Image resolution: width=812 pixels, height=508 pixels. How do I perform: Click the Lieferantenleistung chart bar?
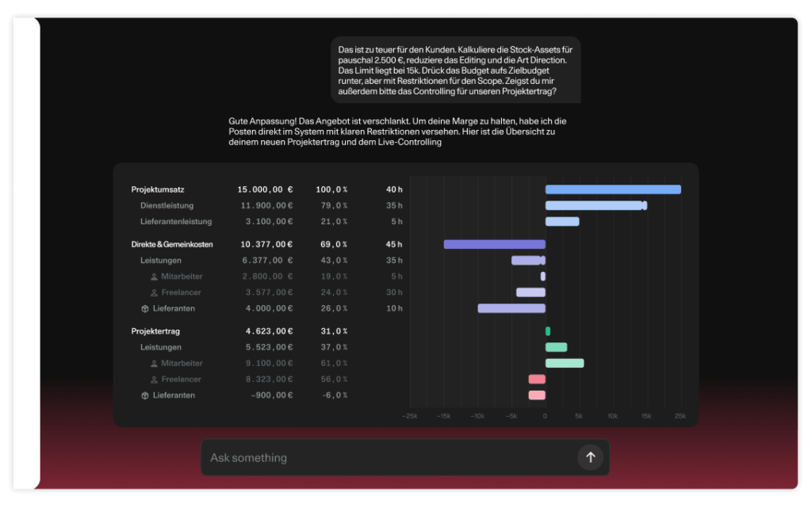click(x=562, y=221)
